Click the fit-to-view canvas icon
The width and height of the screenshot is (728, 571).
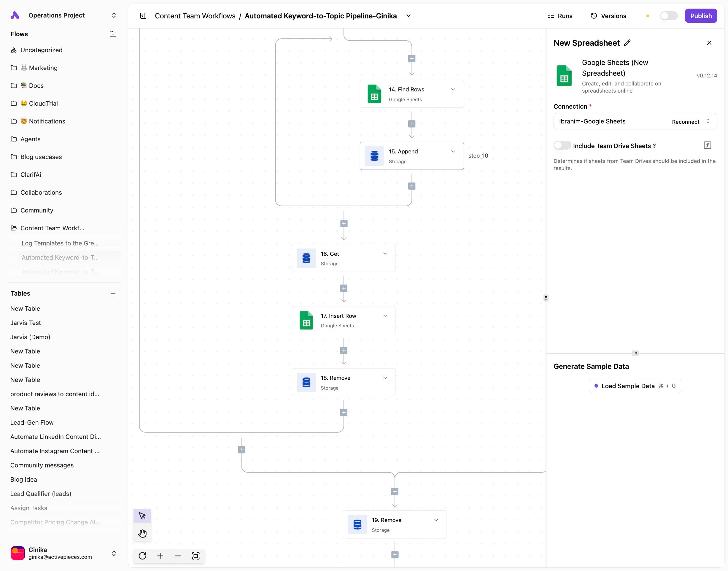[x=196, y=556]
